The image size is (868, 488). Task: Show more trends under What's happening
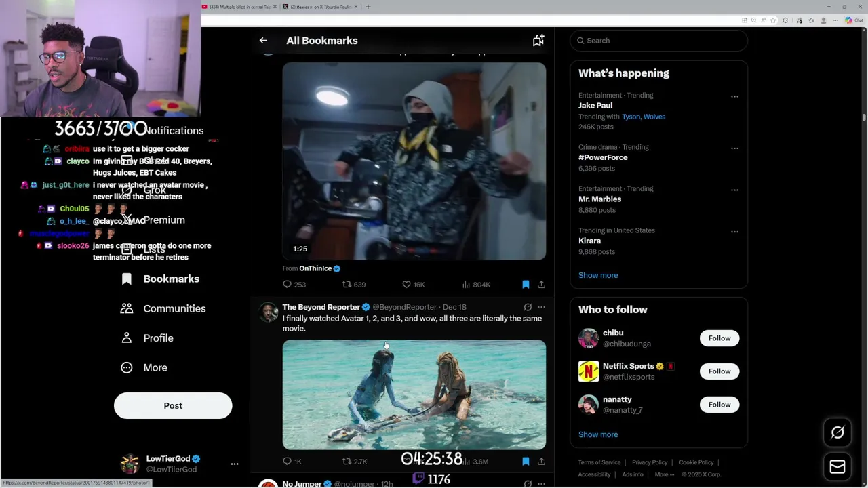598,275
